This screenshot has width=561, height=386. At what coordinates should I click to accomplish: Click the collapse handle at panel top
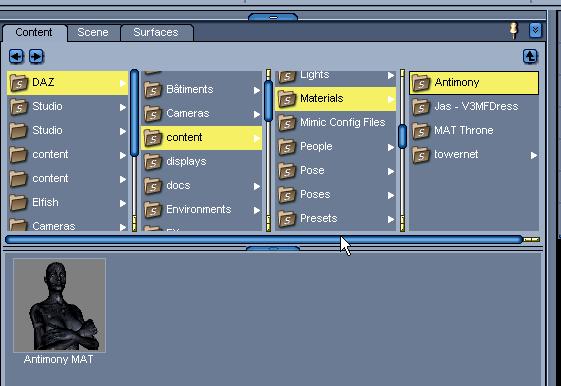point(273,17)
